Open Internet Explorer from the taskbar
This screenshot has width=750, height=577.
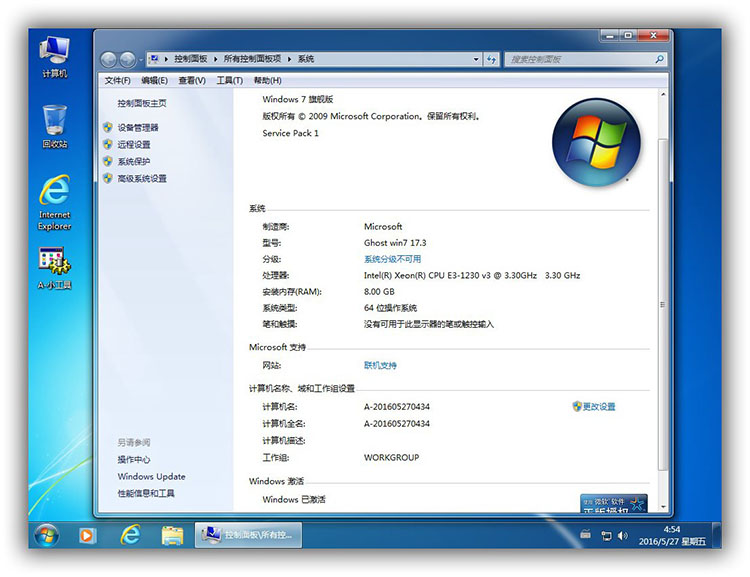click(130, 535)
